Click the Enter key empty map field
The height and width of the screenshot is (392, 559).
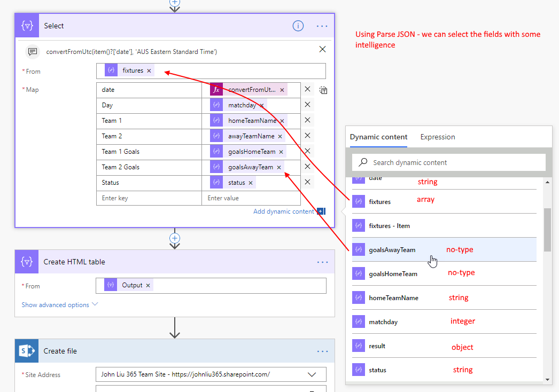coord(149,198)
